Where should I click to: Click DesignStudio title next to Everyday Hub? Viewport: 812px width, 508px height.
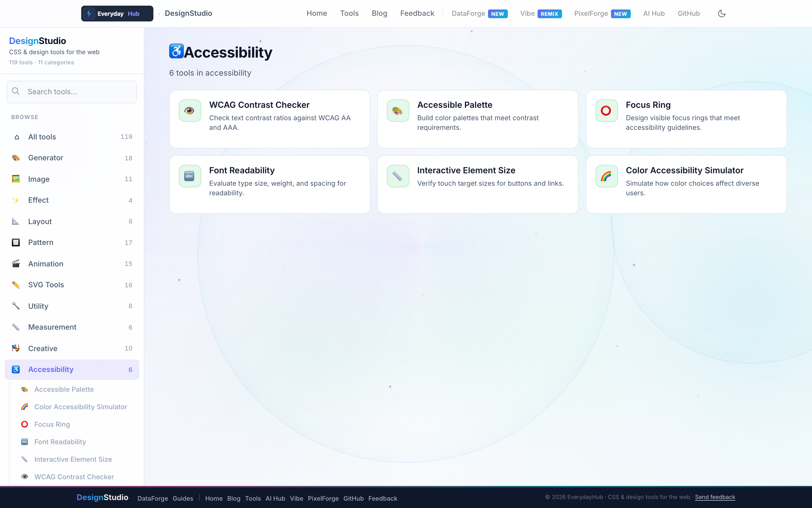pyautogui.click(x=188, y=14)
